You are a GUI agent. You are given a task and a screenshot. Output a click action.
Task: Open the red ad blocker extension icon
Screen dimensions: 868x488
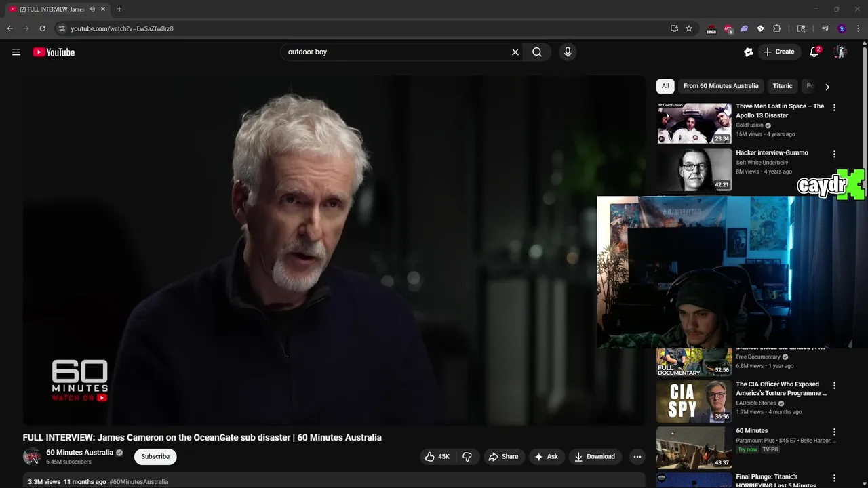[x=728, y=29]
